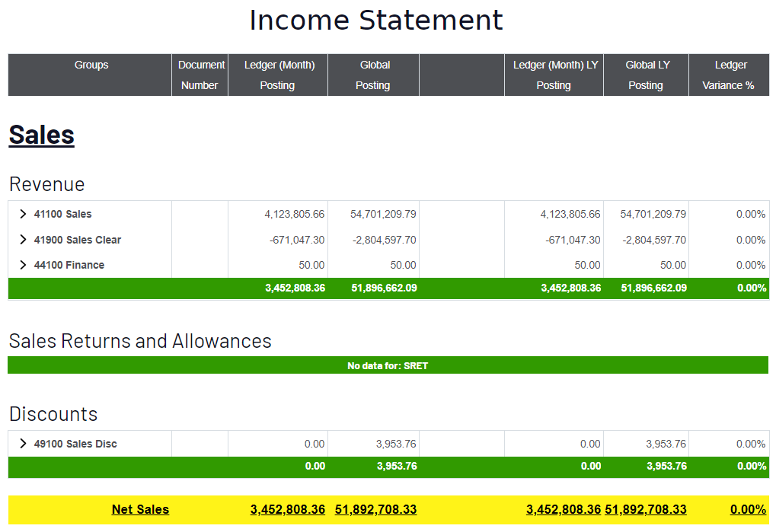Click 54,701,209.79 in Global LY Posting column
The image size is (776, 532).
(x=653, y=214)
